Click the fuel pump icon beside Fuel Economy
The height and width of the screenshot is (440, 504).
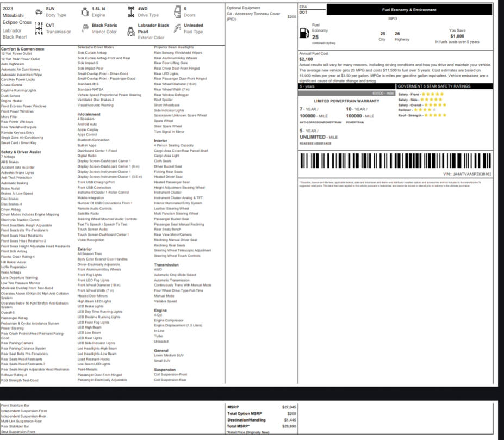point(304,33)
